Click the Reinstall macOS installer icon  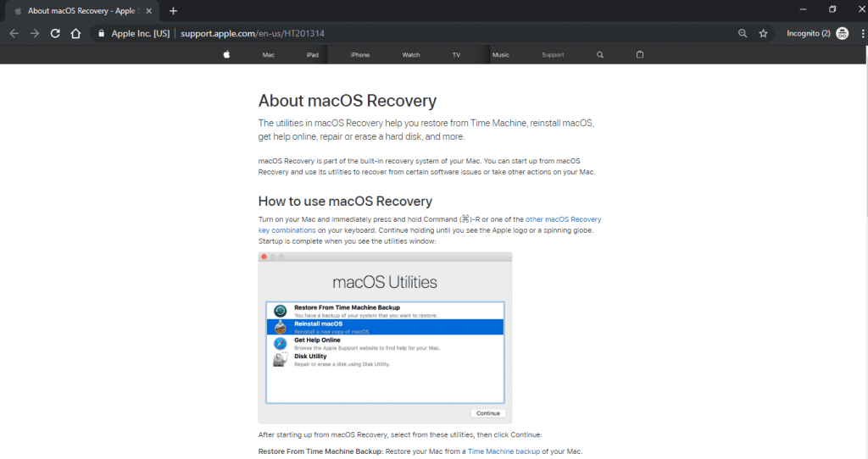280,327
